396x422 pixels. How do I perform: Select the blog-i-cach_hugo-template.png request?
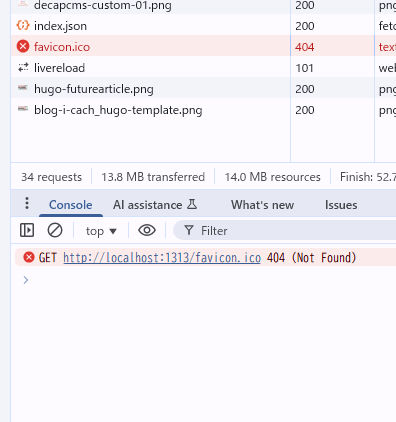(x=150, y=110)
